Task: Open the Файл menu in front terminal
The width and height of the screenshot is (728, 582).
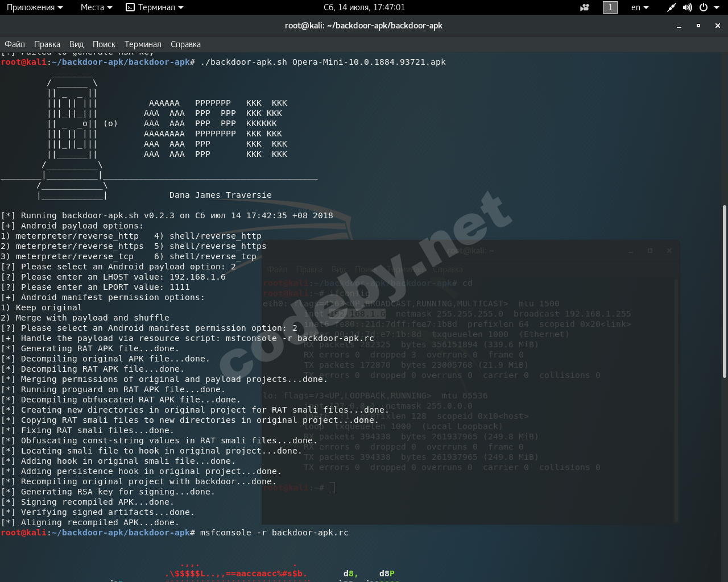Action: tap(15, 44)
